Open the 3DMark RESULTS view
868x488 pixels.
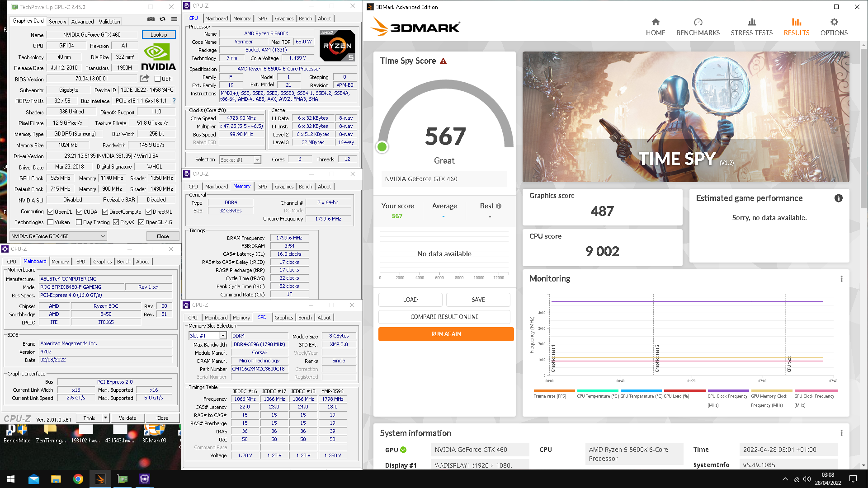pos(797,27)
